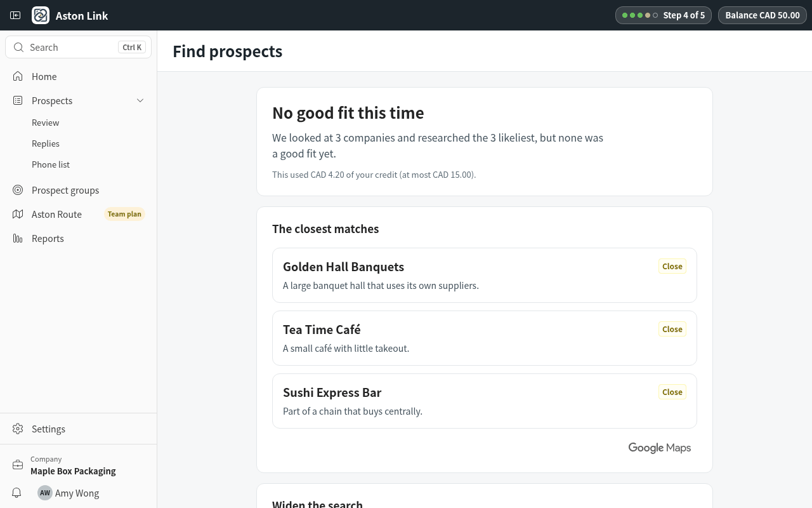Click the Team plan badge

(x=124, y=214)
